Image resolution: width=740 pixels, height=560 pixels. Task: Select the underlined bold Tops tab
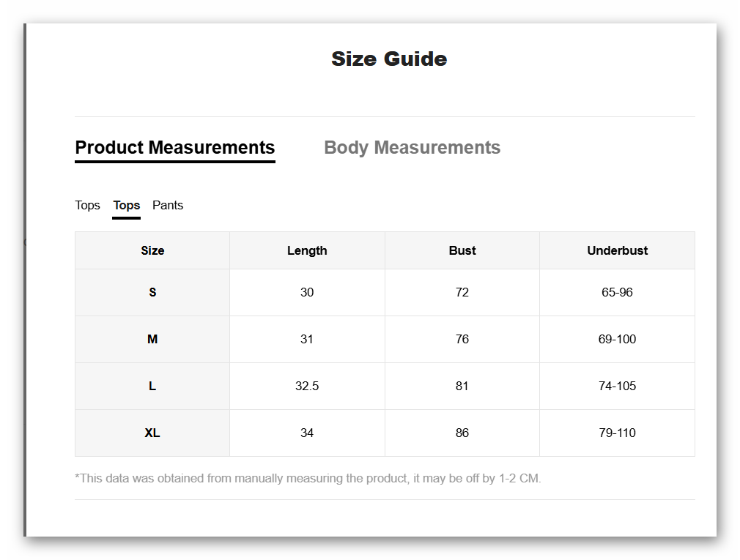point(127,206)
